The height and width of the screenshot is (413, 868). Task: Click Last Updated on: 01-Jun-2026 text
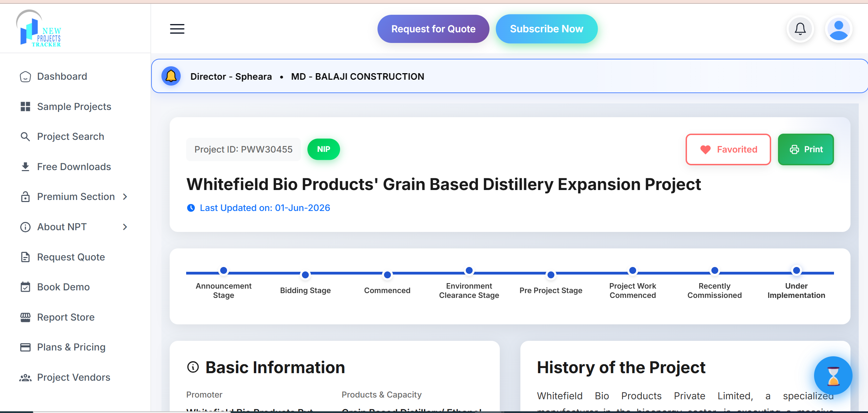pyautogui.click(x=265, y=208)
